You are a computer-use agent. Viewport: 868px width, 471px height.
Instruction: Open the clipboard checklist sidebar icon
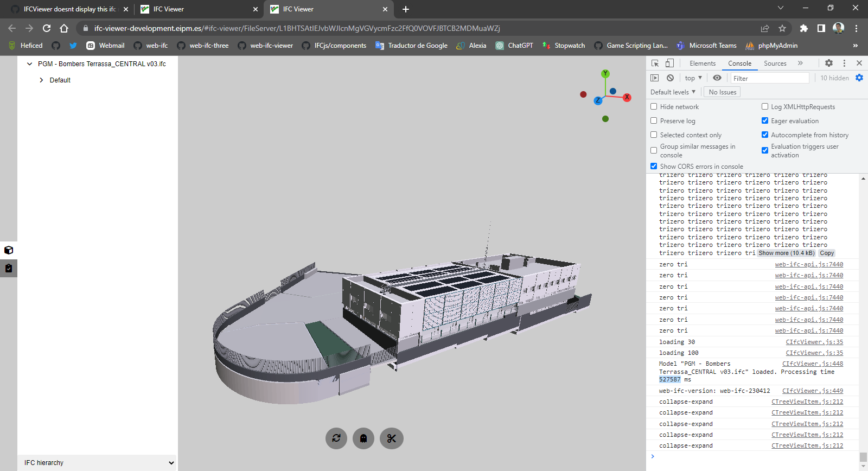coord(9,269)
